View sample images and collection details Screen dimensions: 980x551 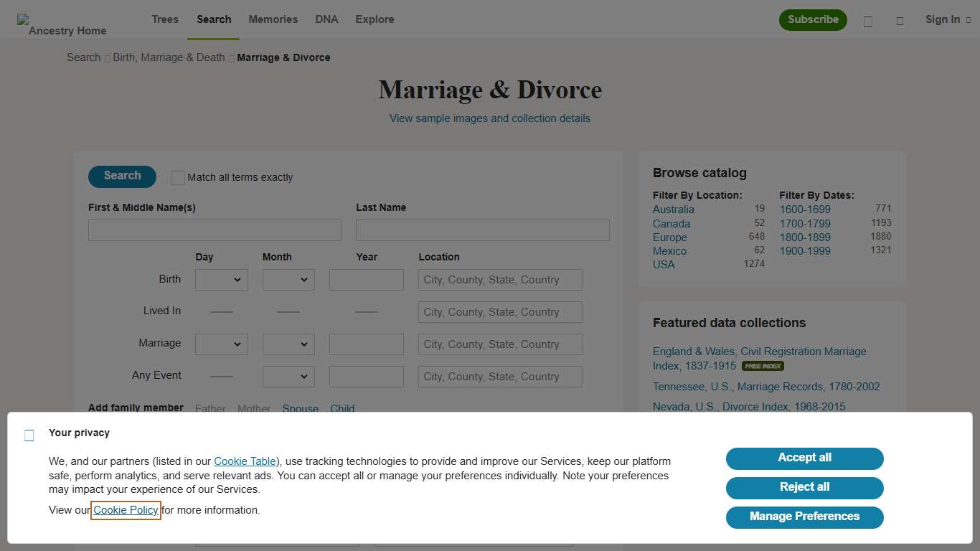(x=489, y=118)
